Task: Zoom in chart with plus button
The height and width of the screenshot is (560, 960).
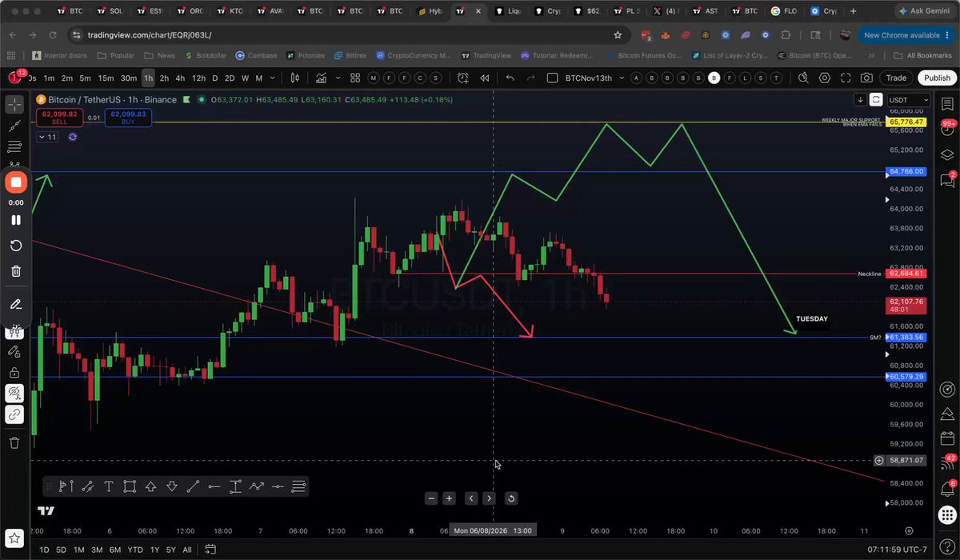Action: pyautogui.click(x=450, y=498)
